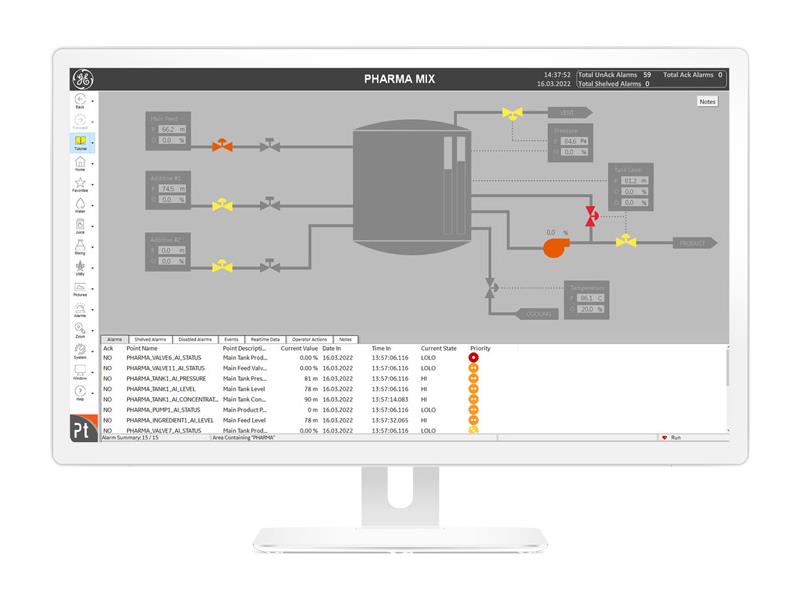Sort by Priority column header
800x600 pixels.
[480, 348]
